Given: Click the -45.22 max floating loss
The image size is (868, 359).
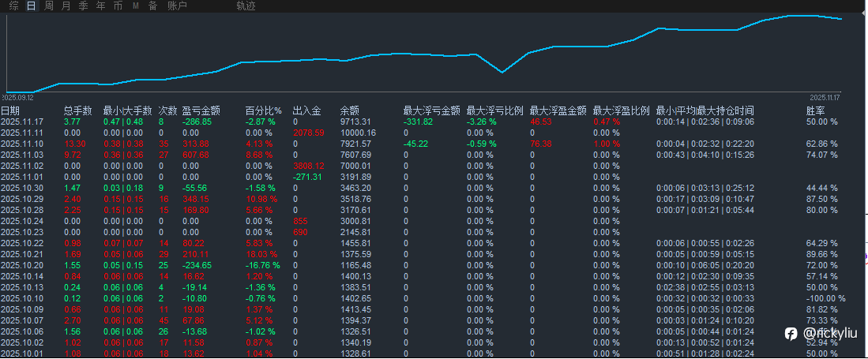Looking at the screenshot, I should [415, 144].
